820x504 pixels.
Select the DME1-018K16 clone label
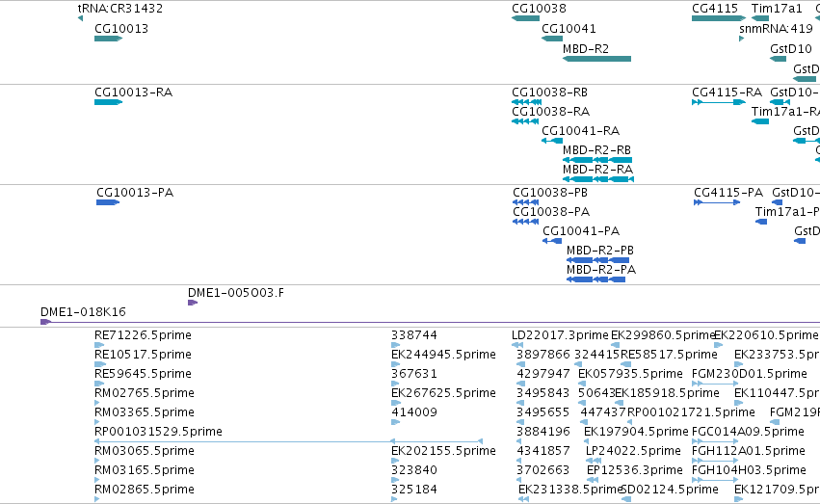(83, 312)
